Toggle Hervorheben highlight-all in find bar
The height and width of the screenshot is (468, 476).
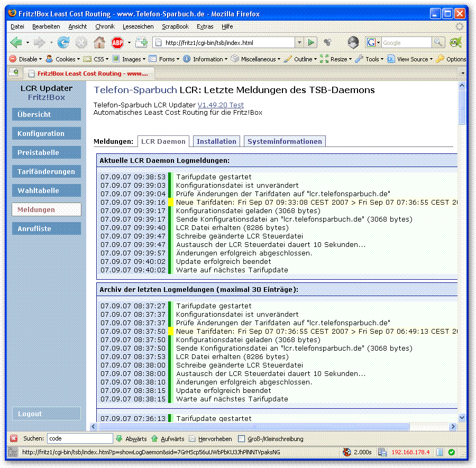tap(210, 439)
